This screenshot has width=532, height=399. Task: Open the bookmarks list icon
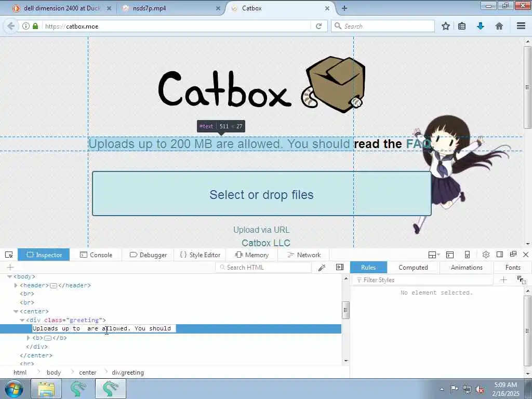[x=462, y=26]
